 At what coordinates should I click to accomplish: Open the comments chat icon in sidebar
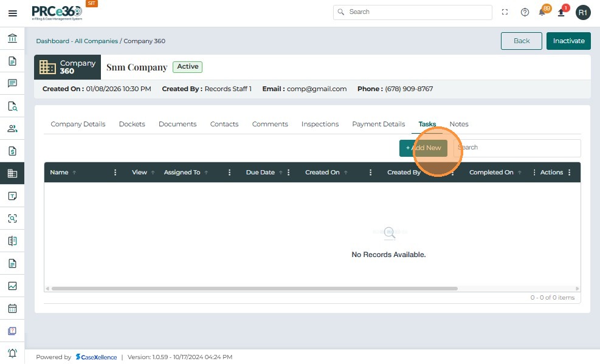[x=12, y=83]
